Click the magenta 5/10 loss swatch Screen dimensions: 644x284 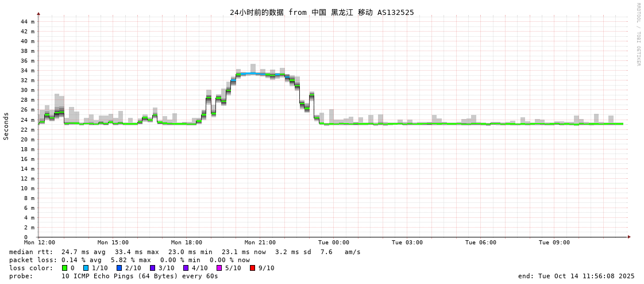(219, 268)
